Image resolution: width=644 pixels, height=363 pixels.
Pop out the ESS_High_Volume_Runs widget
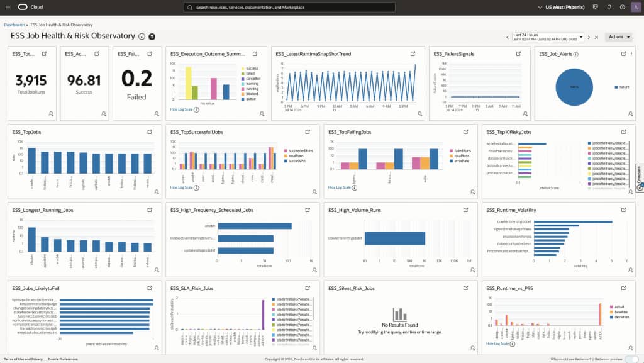click(x=466, y=210)
